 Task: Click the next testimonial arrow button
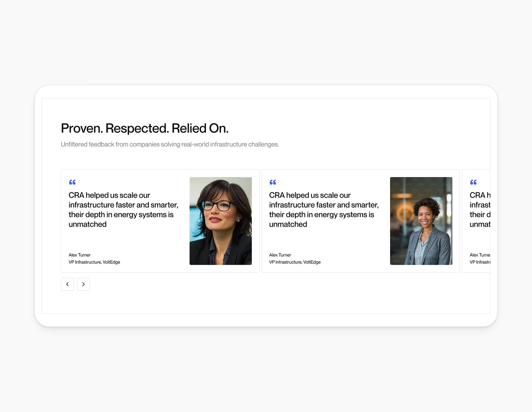click(84, 284)
